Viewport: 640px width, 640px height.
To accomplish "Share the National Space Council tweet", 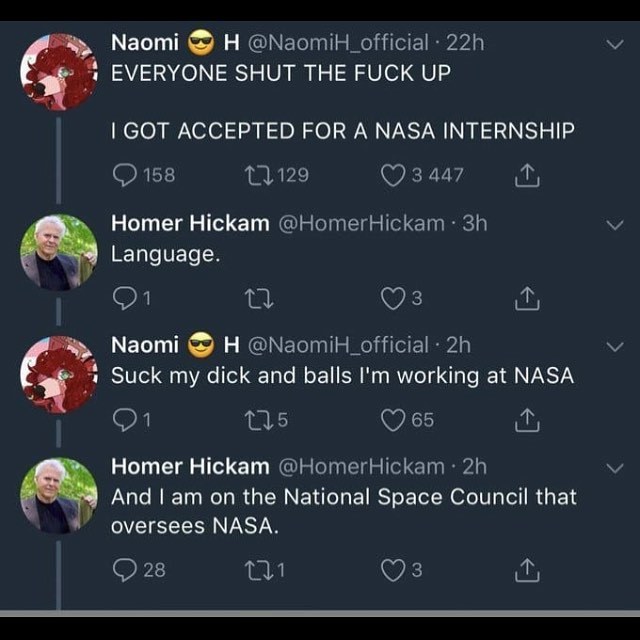I will tap(527, 570).
